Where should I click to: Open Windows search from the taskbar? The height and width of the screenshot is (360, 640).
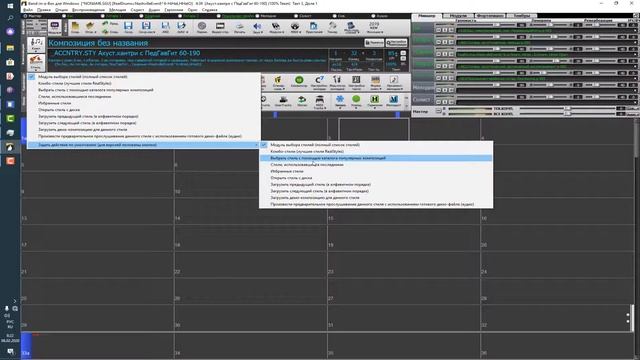coord(11,18)
